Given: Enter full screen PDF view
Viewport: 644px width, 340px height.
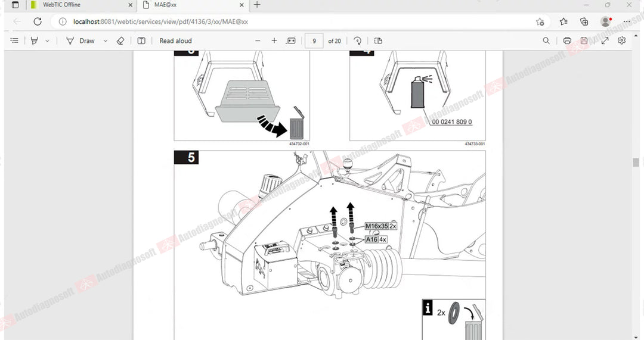Looking at the screenshot, I should pyautogui.click(x=605, y=40).
